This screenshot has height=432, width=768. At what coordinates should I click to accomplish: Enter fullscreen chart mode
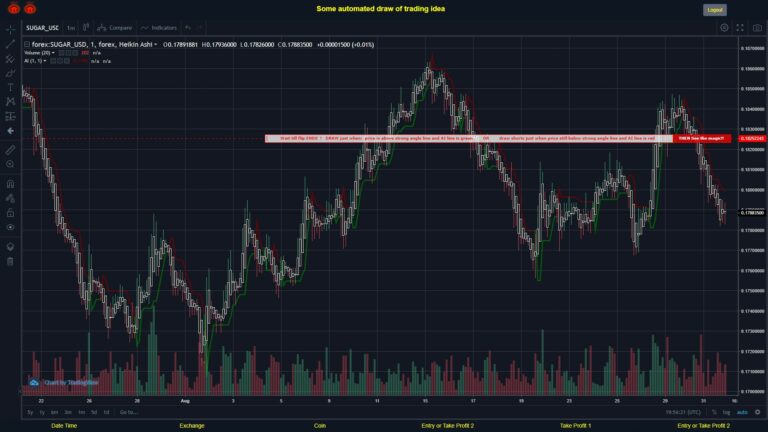[x=740, y=28]
